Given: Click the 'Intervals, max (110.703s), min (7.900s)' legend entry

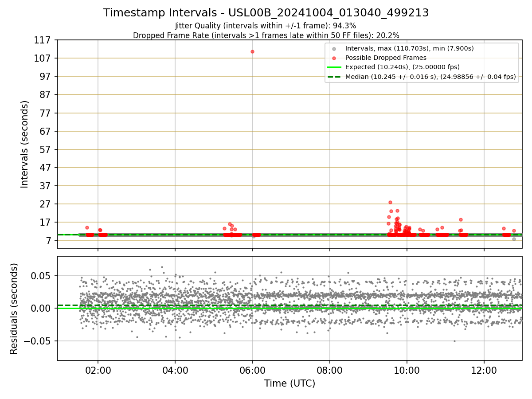Looking at the screenshot, I should (410, 48).
